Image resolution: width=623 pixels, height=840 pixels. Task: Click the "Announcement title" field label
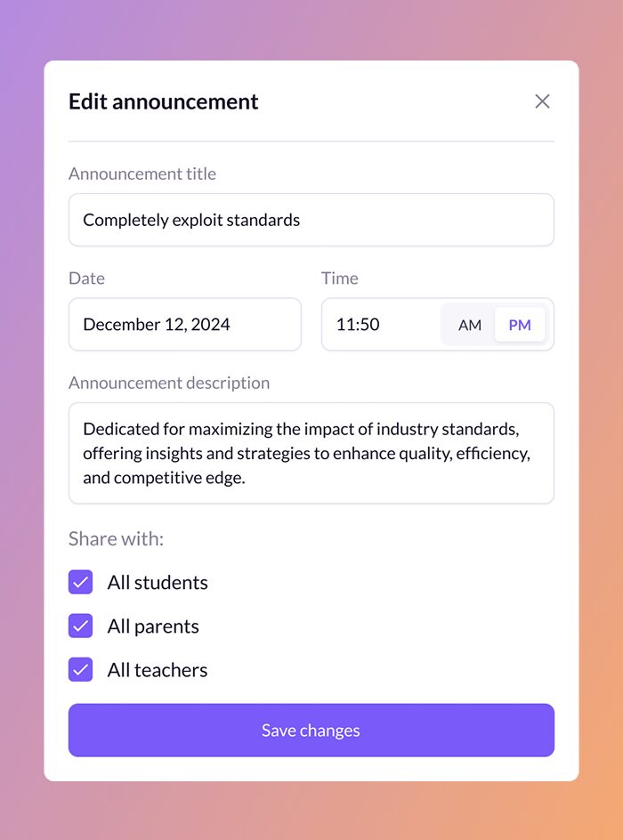(x=142, y=174)
